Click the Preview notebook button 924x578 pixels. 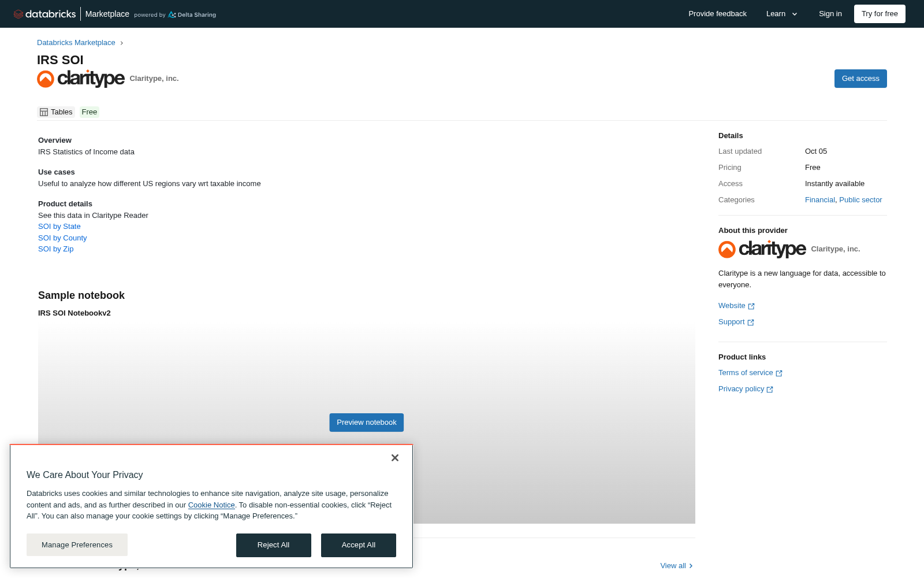tap(367, 423)
